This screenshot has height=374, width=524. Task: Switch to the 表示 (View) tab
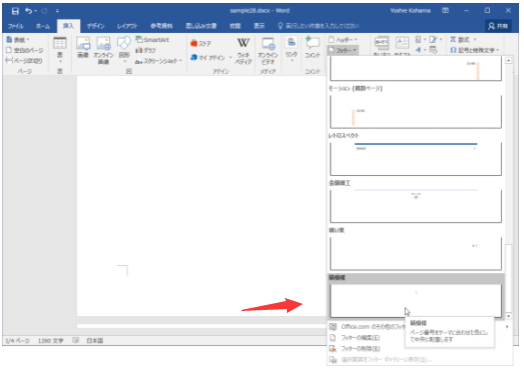(259, 26)
